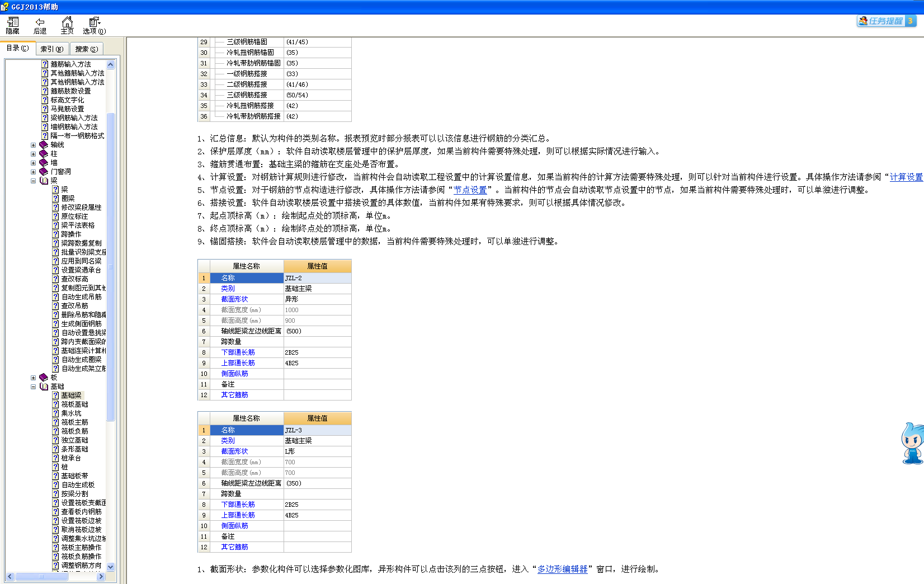Click 下部通长筋 in the JZL-2 table
The width and height of the screenshot is (924, 584).
click(x=238, y=352)
